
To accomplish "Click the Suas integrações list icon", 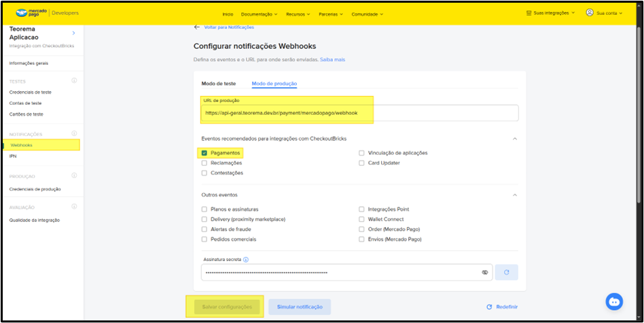I will [x=529, y=13].
